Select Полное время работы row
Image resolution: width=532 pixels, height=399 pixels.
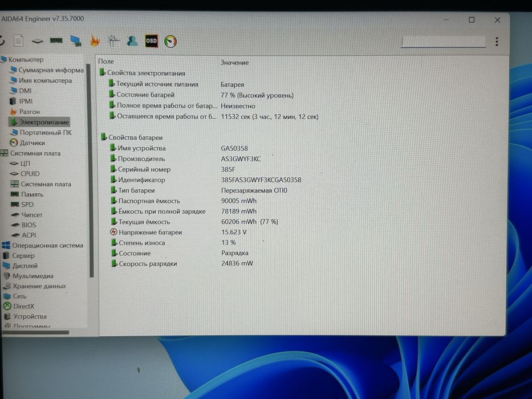[x=182, y=106]
